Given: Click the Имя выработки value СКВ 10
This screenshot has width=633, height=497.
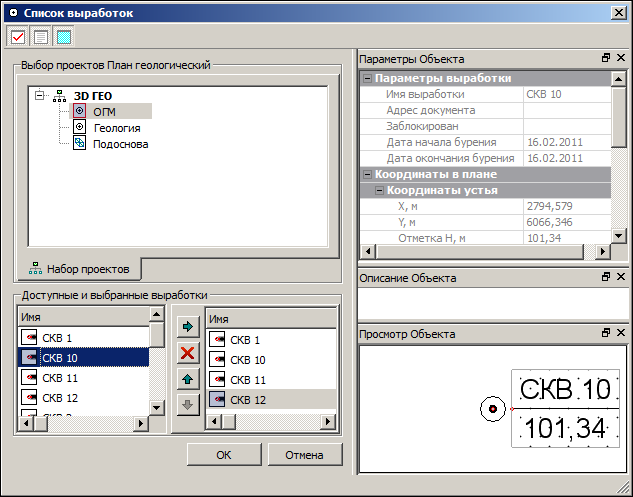Looking at the screenshot, I should tap(567, 94).
